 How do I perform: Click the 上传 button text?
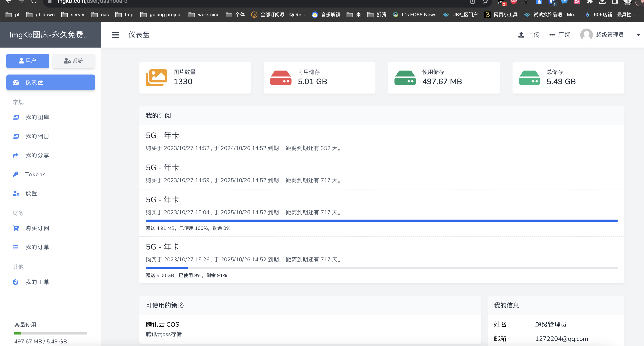[533, 35]
